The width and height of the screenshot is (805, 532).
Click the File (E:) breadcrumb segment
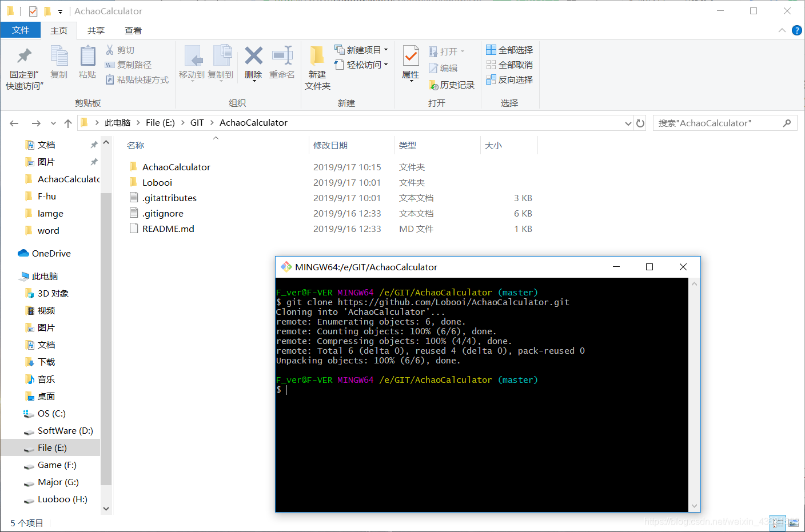coord(160,123)
